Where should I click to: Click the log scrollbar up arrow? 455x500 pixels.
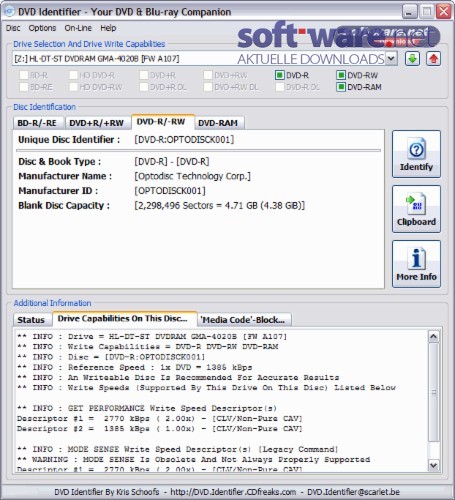(x=433, y=337)
